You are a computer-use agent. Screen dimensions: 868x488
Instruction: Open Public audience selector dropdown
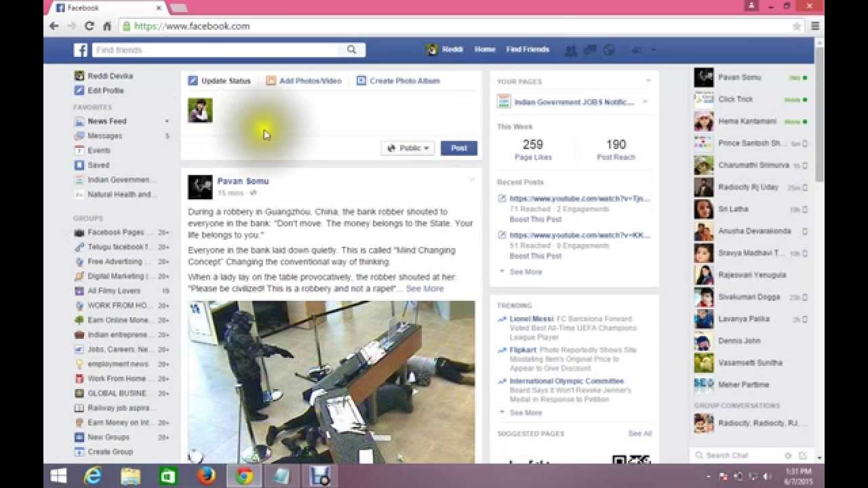pyautogui.click(x=408, y=148)
